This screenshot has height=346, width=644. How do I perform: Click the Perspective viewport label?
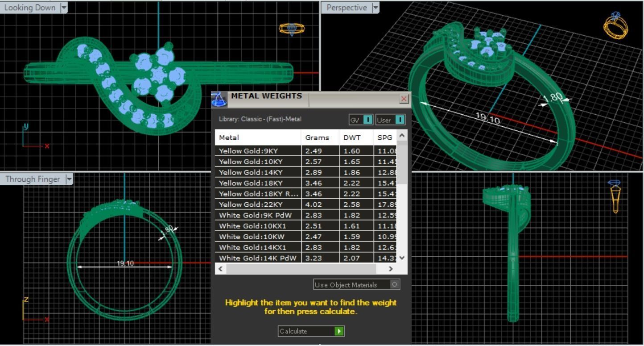[x=347, y=8]
